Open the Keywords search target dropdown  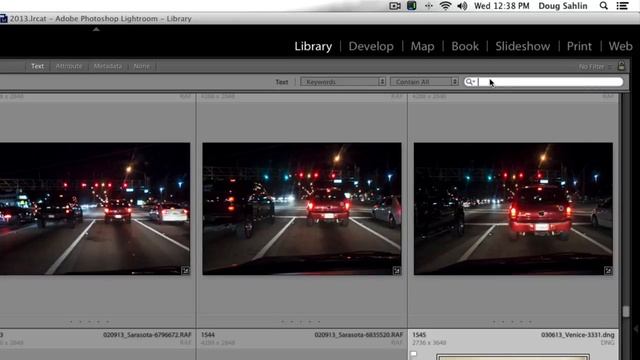pyautogui.click(x=343, y=82)
